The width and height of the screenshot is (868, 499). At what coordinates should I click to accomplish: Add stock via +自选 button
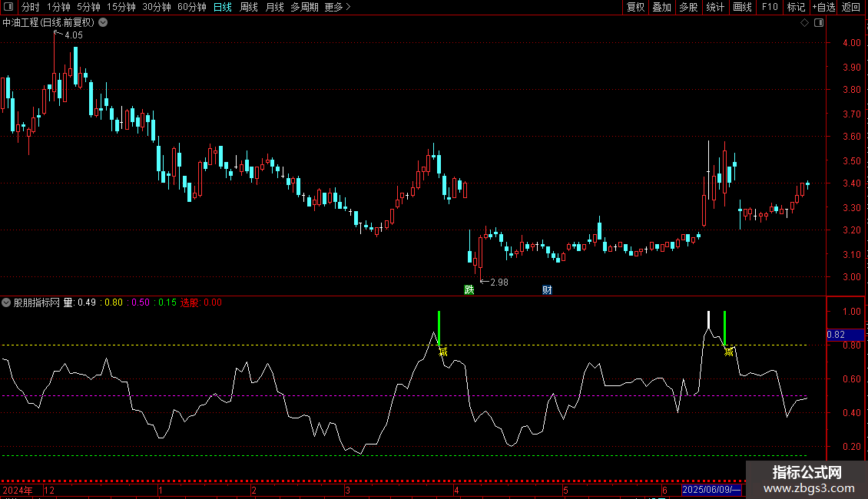[823, 7]
